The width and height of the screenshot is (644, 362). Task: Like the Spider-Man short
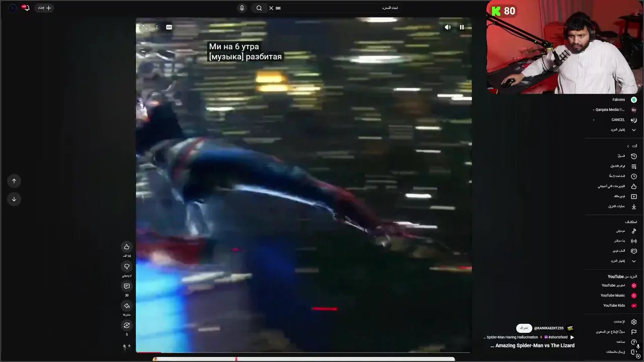pos(127,247)
